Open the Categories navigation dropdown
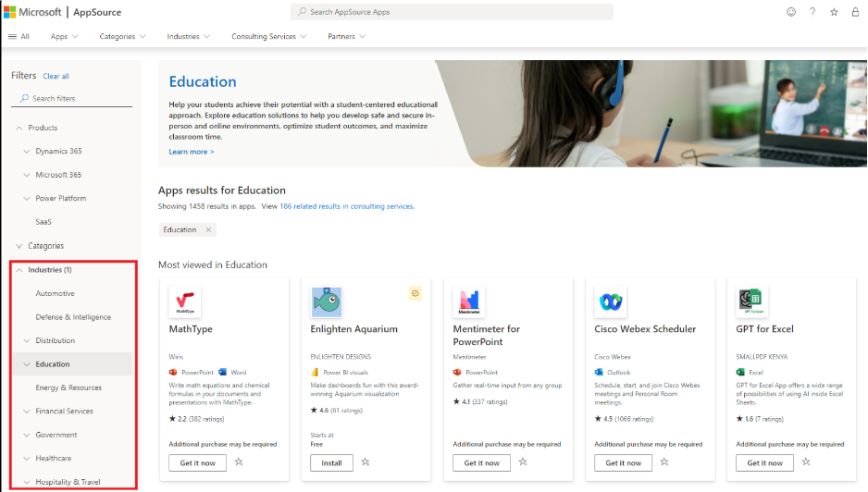The height and width of the screenshot is (492, 868). (122, 36)
